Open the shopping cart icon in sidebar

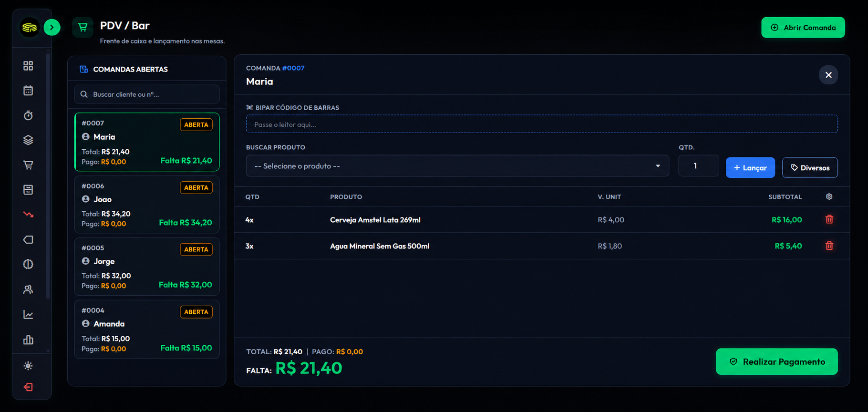coord(28,165)
